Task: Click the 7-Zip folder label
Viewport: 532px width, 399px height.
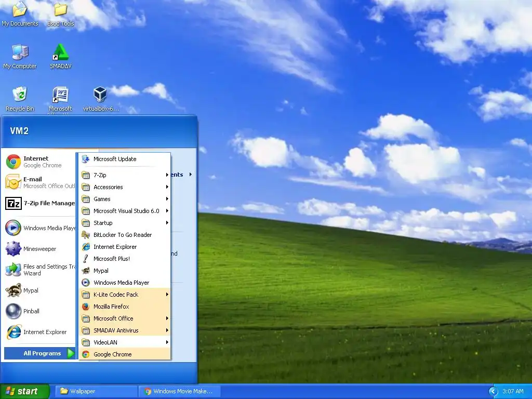Action: point(100,175)
